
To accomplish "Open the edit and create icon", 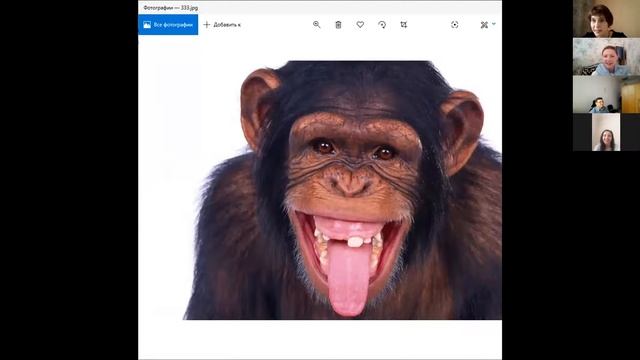I will click(484, 25).
